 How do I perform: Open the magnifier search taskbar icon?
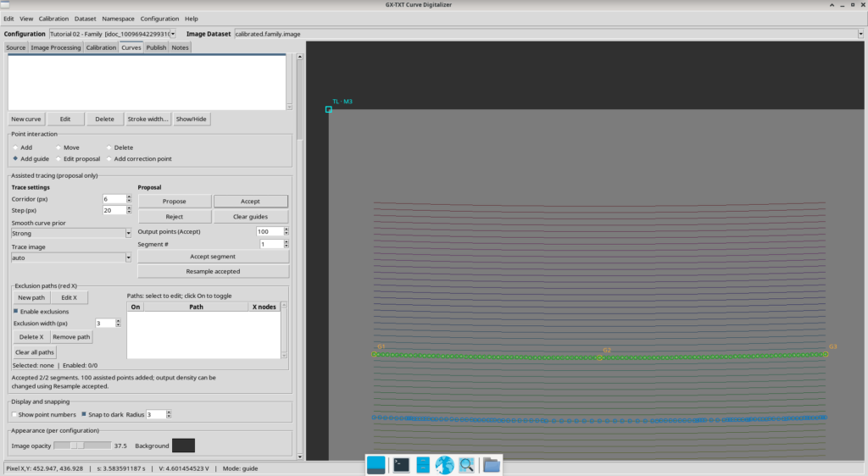(x=467, y=465)
